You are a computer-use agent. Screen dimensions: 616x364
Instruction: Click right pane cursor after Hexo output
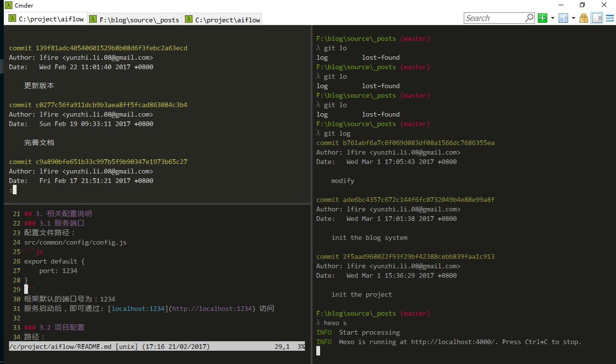(x=318, y=351)
